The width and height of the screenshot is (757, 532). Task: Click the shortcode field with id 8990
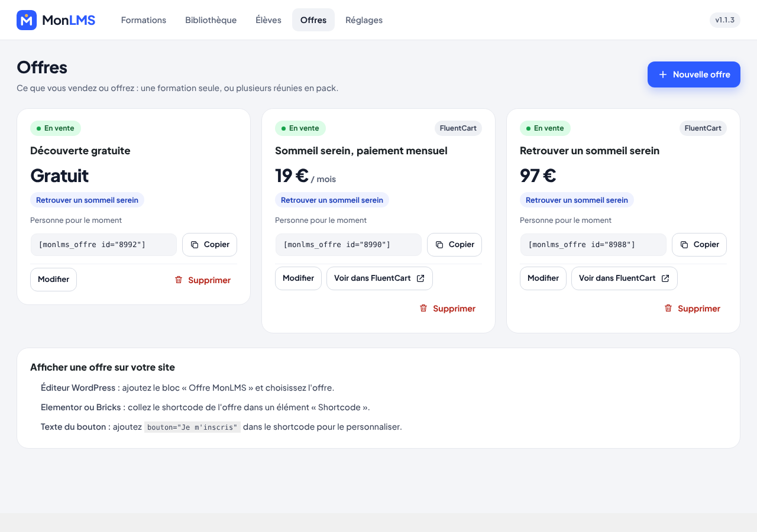348,245
